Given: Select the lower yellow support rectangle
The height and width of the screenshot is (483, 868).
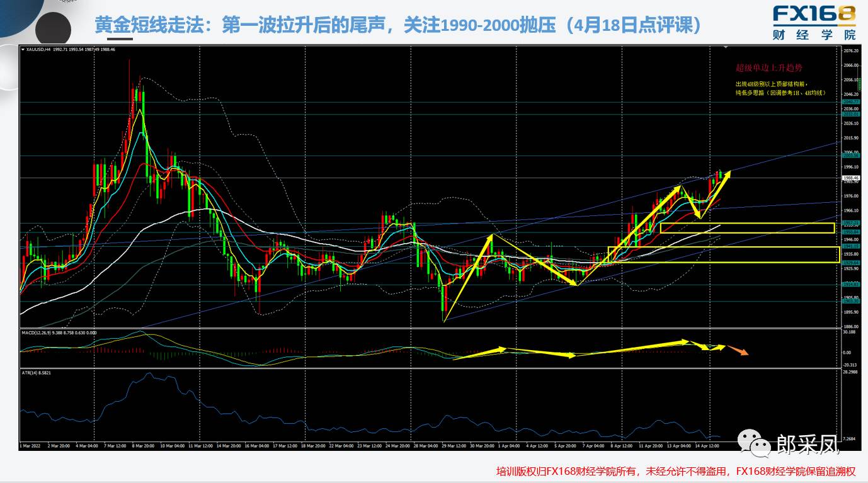Looking at the screenshot, I should (x=723, y=254).
